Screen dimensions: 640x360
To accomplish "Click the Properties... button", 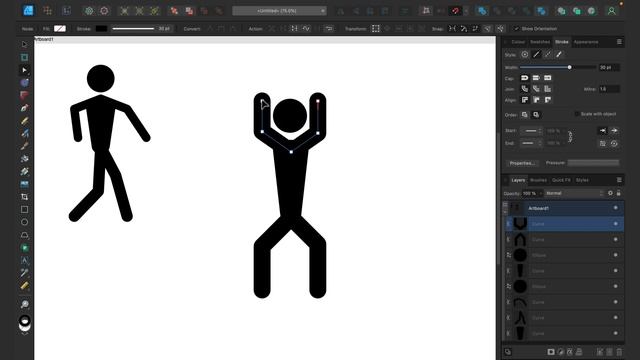I will point(522,163).
